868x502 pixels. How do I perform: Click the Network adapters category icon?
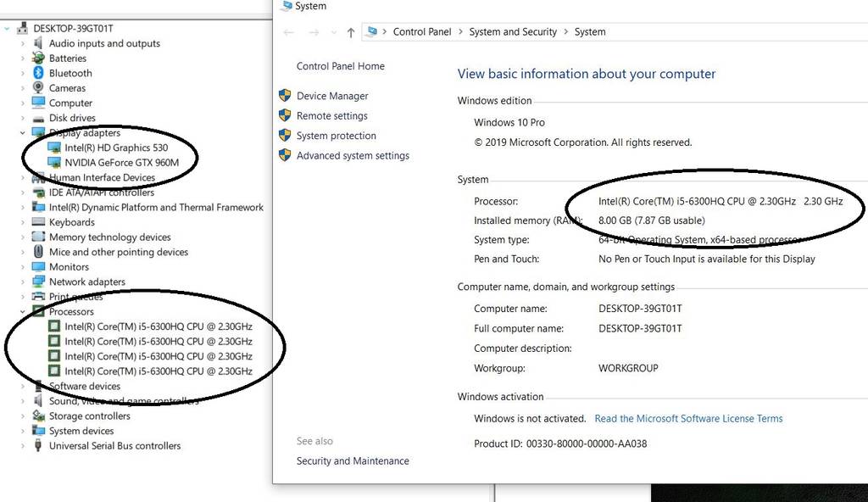[38, 282]
